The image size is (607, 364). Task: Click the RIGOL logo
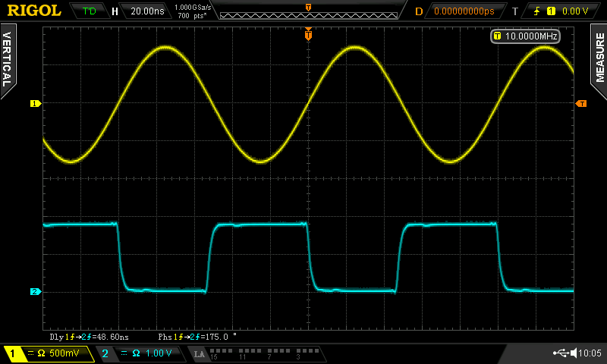click(34, 11)
